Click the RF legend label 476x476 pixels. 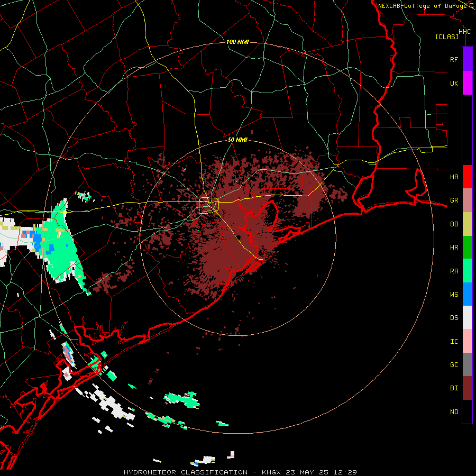[454, 59]
